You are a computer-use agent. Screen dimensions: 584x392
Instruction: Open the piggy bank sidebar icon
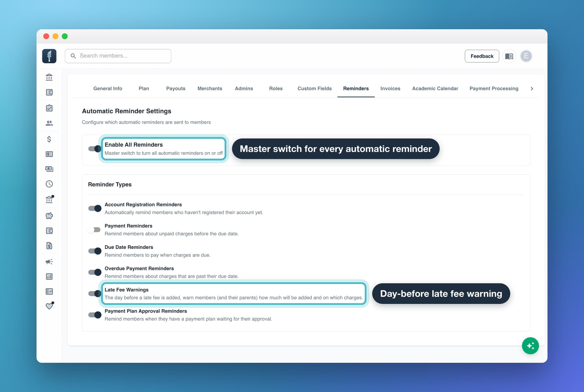pos(49,216)
